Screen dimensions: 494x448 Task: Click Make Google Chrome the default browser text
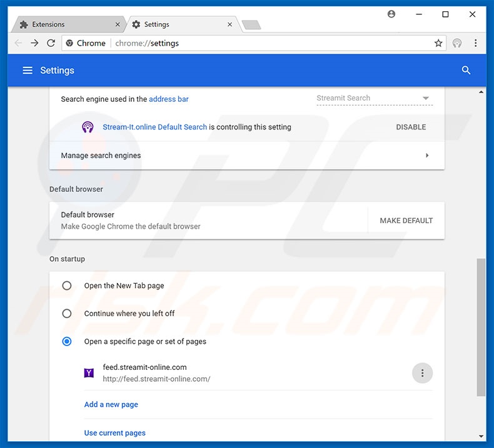point(131,226)
